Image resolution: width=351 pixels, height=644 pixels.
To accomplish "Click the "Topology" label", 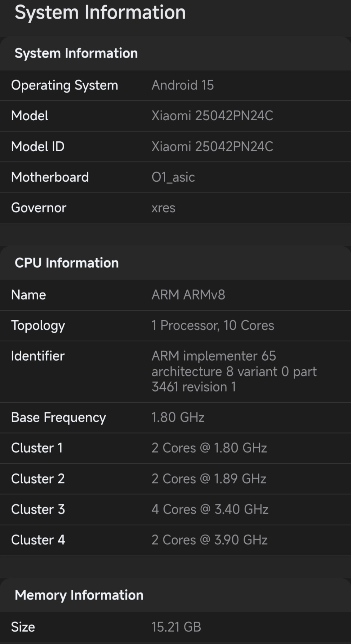I will point(38,326).
